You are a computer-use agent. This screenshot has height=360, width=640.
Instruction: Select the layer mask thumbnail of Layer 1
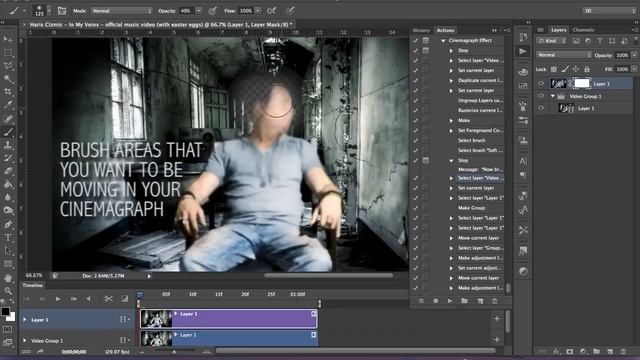[x=582, y=84]
